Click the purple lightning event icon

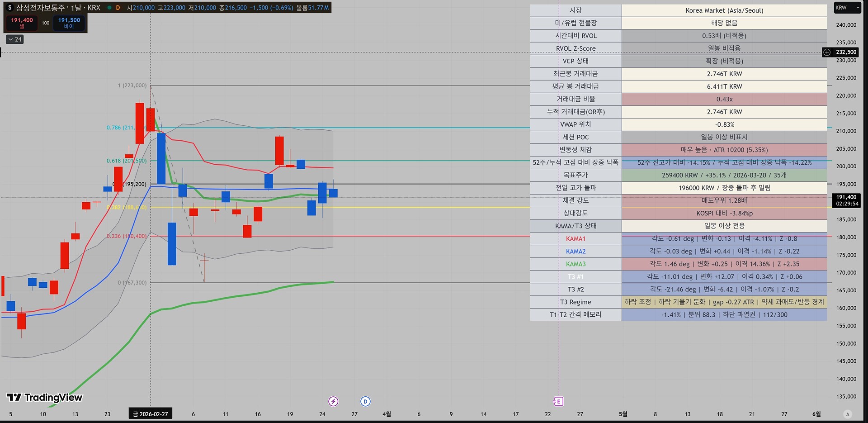pyautogui.click(x=333, y=401)
